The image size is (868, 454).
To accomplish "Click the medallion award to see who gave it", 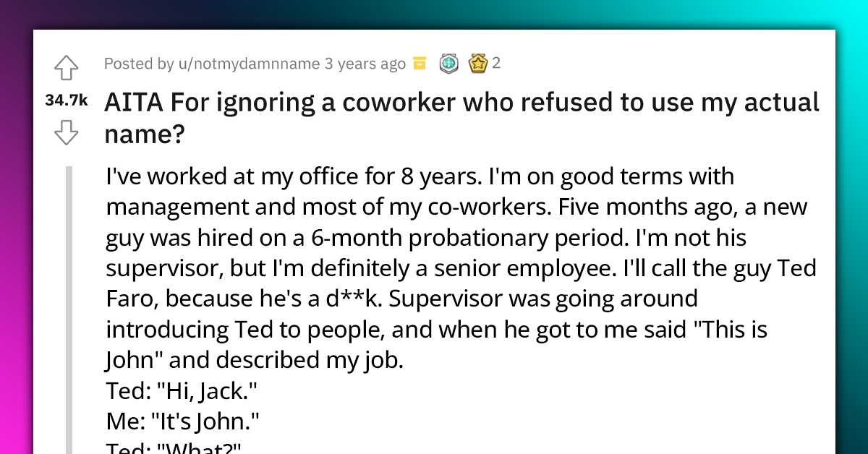I will tap(449, 64).
